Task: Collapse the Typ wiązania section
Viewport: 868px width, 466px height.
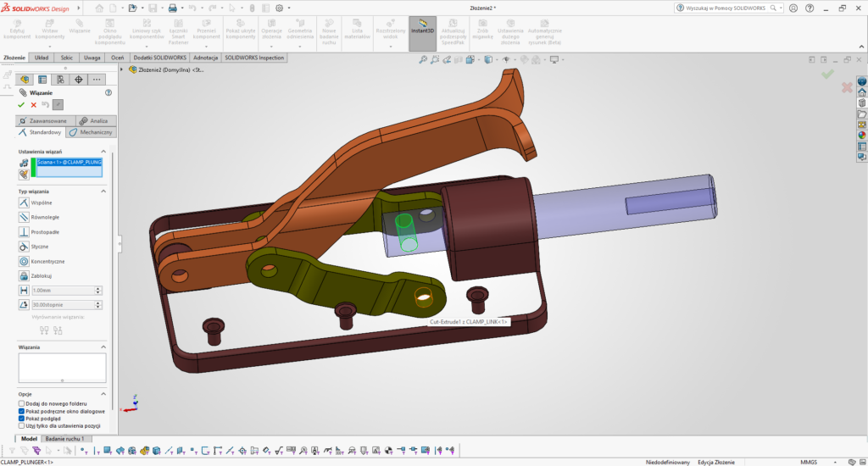Action: 103,191
